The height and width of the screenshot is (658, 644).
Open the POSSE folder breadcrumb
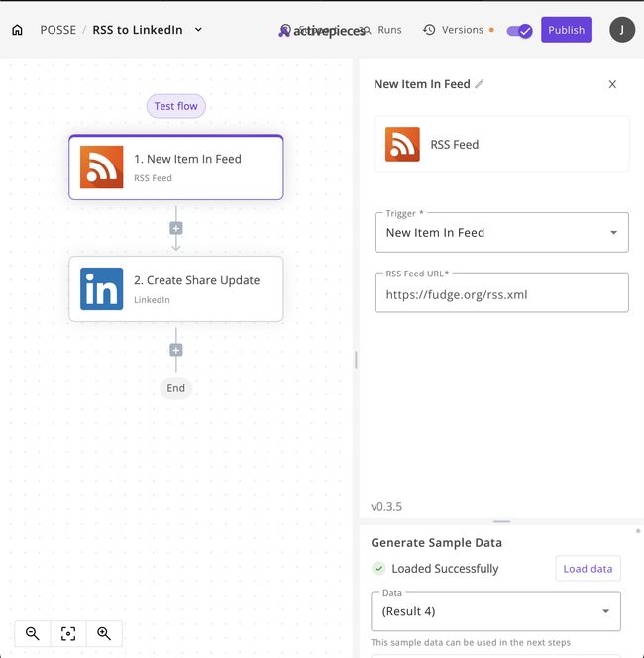click(x=57, y=30)
